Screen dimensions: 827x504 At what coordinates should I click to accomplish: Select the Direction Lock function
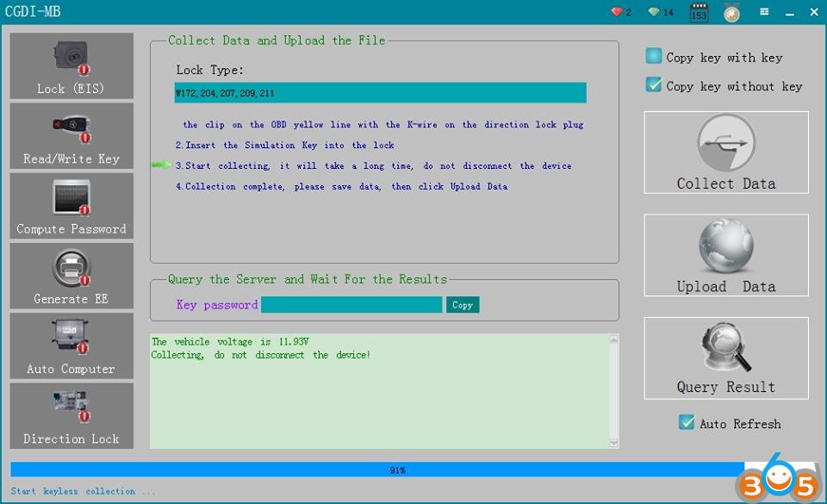(x=72, y=415)
